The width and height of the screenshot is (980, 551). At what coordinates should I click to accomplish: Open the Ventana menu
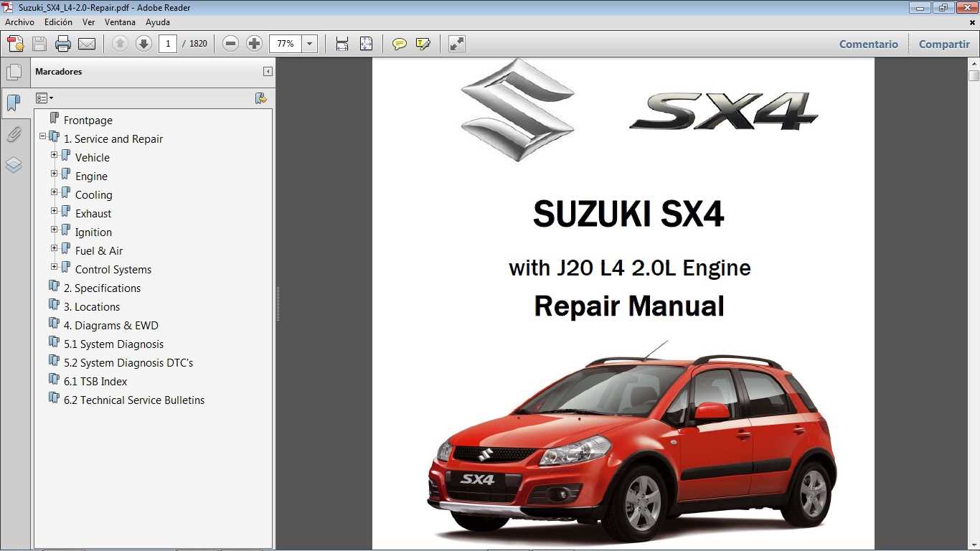pyautogui.click(x=120, y=22)
